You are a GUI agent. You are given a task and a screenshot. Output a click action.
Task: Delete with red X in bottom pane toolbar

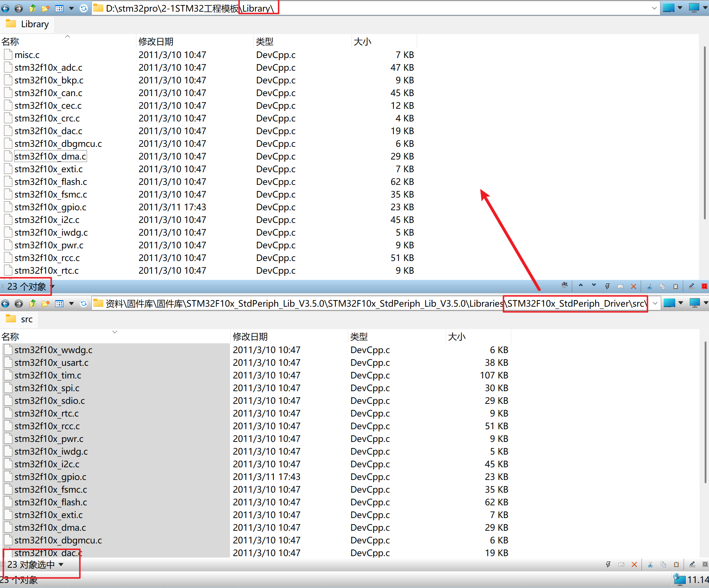click(634, 564)
